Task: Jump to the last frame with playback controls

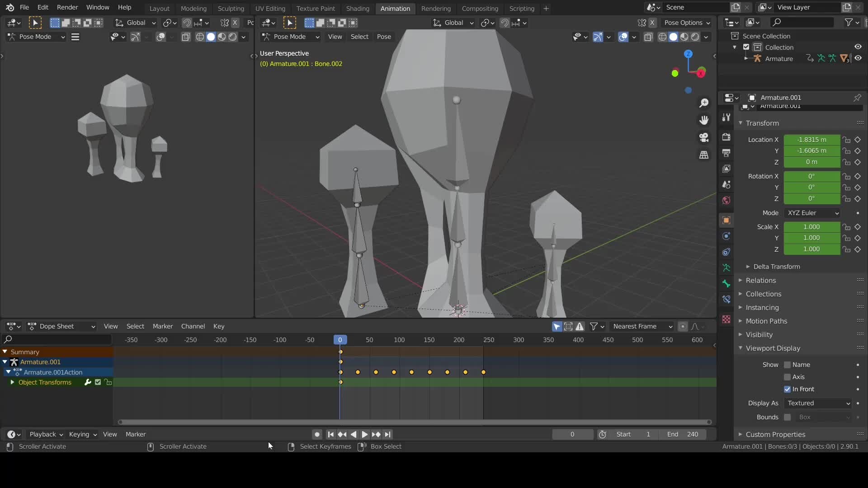Action: [x=388, y=434]
